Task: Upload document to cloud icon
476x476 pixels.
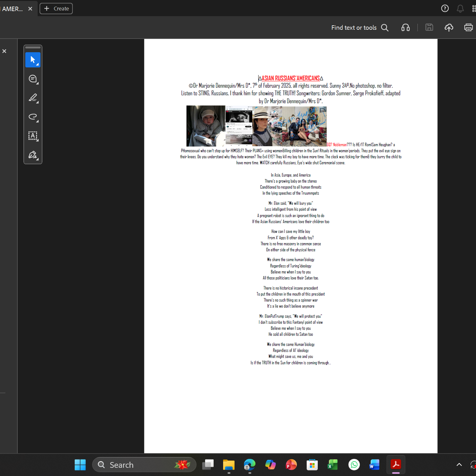Action: point(449,28)
